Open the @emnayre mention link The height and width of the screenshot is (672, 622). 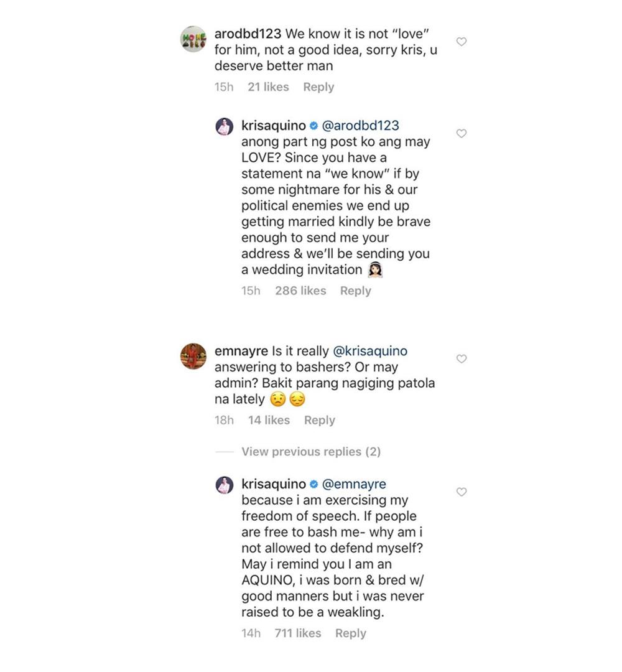[355, 484]
